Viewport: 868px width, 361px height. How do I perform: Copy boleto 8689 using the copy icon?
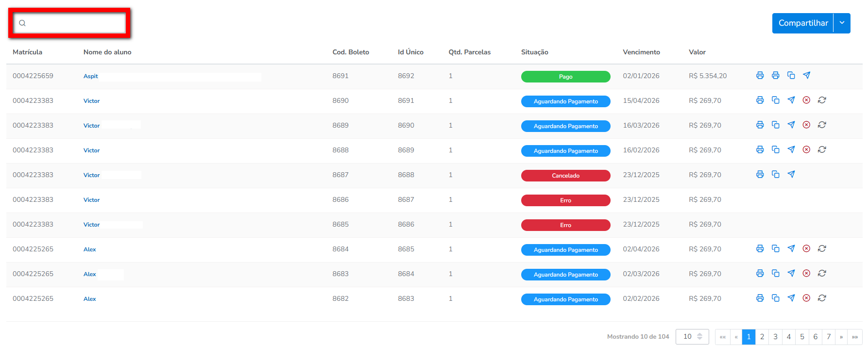[775, 125]
